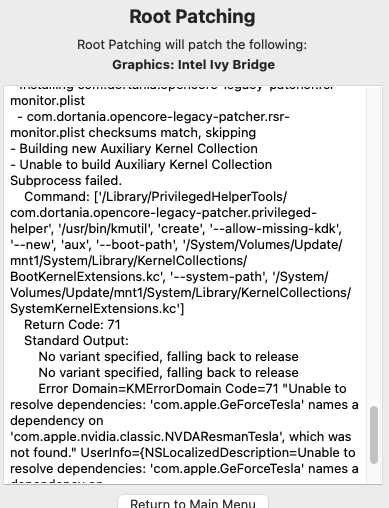Image resolution: width=389 pixels, height=508 pixels.
Task: Click the UserInfo={NSLocalizedDescription text
Action: click(x=189, y=453)
